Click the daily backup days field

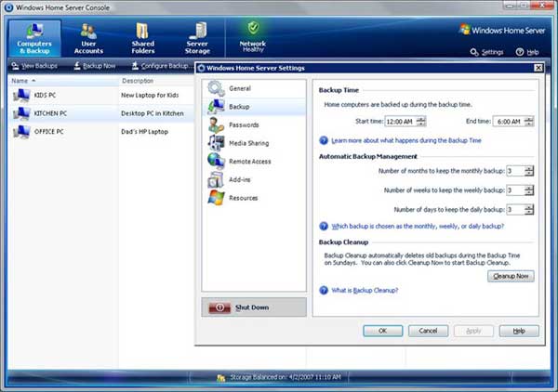[x=515, y=210]
